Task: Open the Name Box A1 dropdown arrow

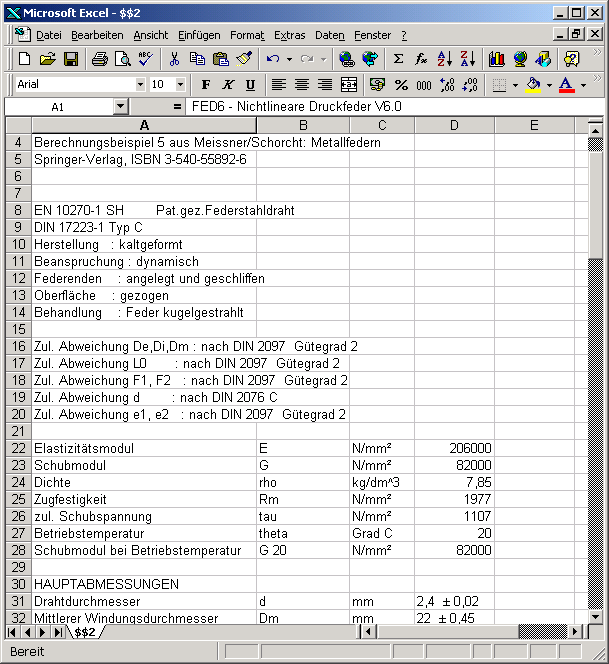Action: 121,107
